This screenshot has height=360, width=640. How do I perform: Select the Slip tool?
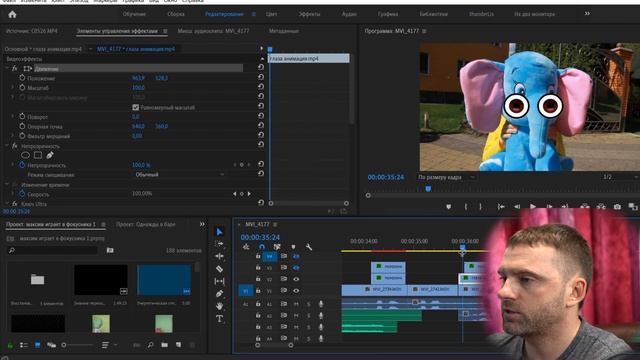click(x=219, y=281)
